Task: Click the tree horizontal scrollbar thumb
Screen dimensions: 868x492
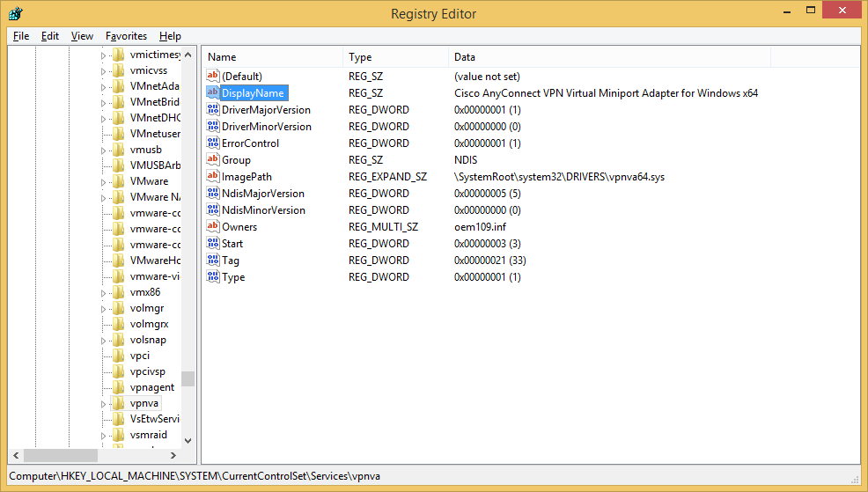Action: coord(61,455)
